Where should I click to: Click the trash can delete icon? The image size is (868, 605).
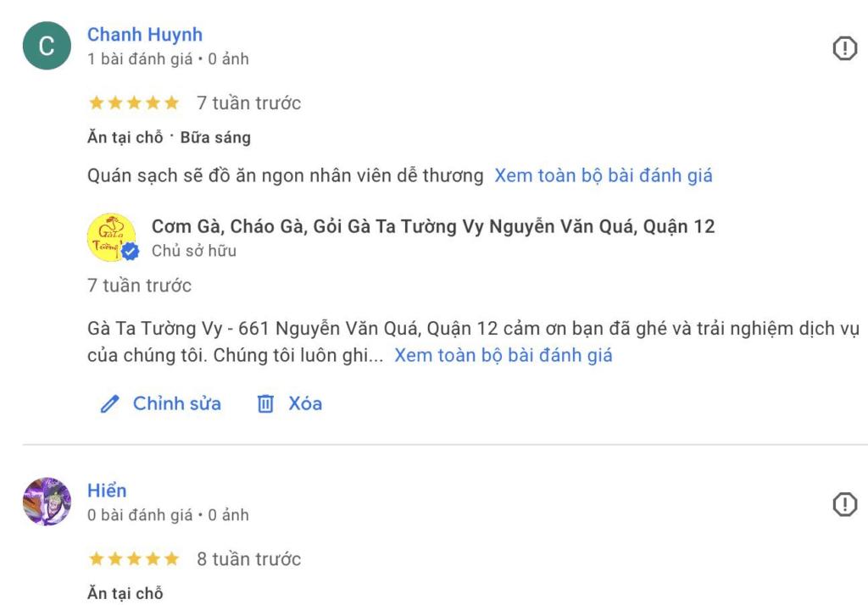pyautogui.click(x=265, y=404)
